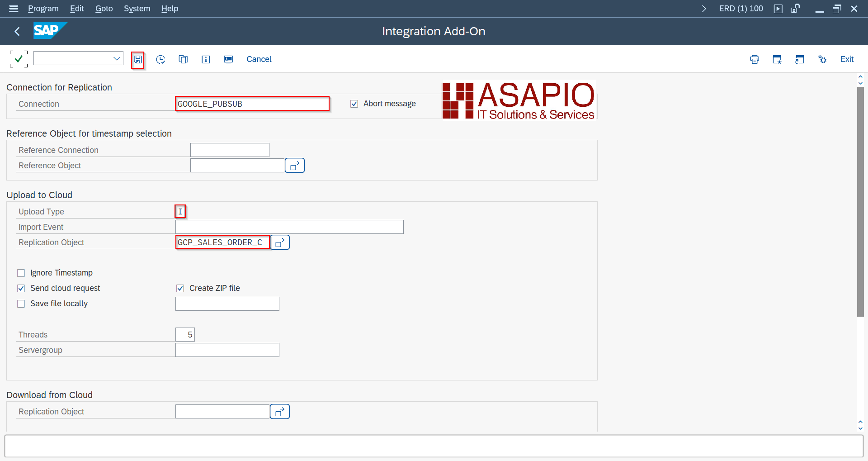Click the Download Replication Object field

[222, 412]
